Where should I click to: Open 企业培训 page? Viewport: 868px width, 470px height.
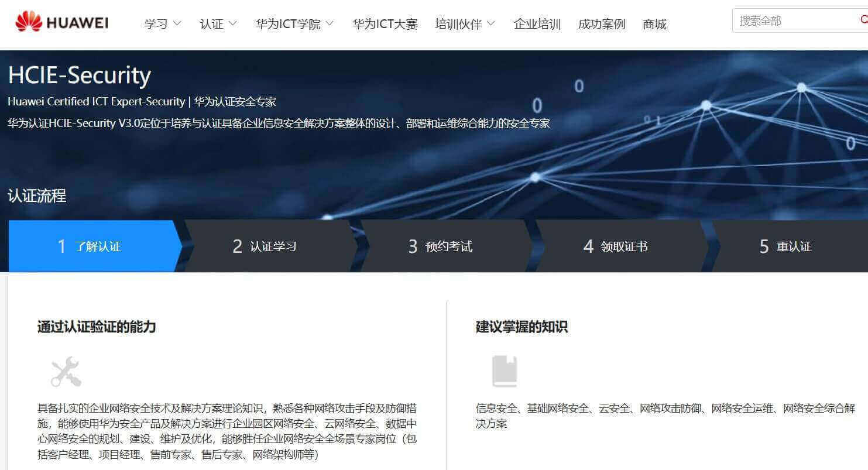[537, 24]
